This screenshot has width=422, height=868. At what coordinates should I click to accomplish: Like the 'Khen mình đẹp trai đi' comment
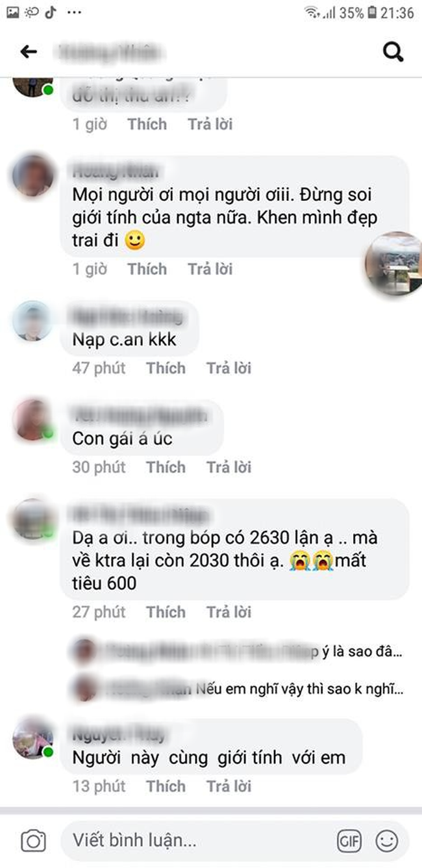147,269
